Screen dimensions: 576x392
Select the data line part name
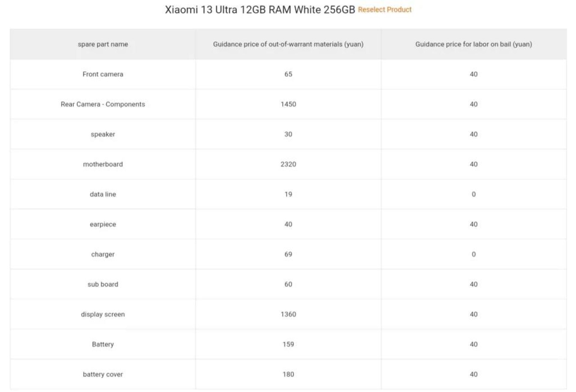103,194
